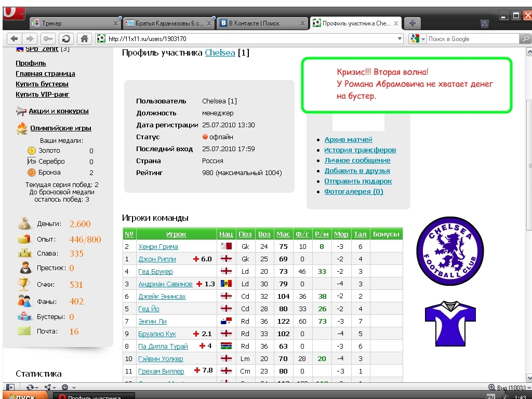Open the closed tabs trash icon
Screen dimensions: 532x399
(484, 23)
